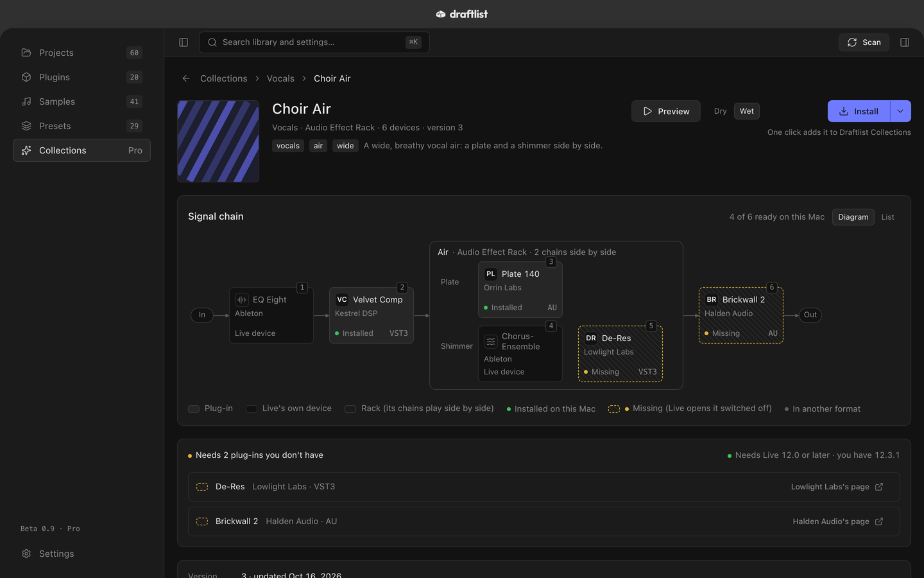Open Plugins in the sidebar
The width and height of the screenshot is (924, 578).
pyautogui.click(x=81, y=77)
